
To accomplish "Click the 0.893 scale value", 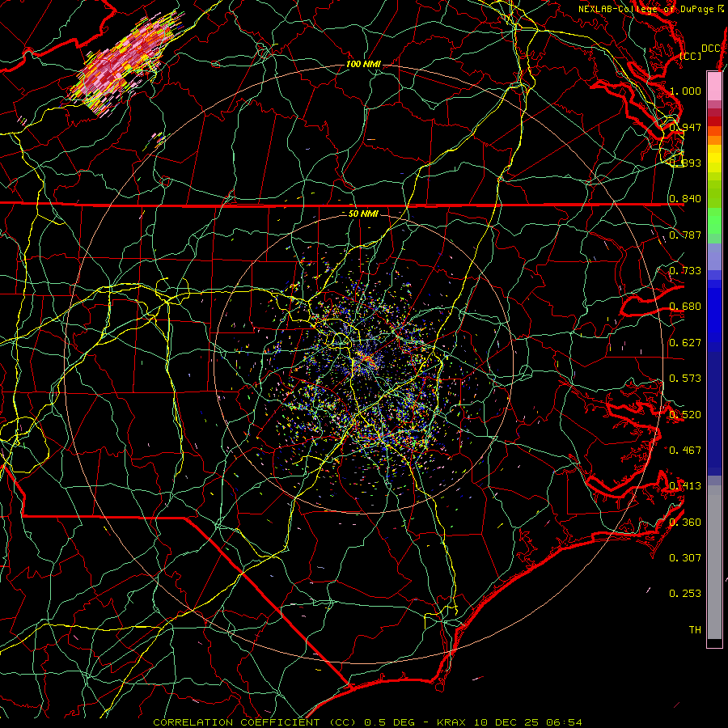I will (x=685, y=163).
